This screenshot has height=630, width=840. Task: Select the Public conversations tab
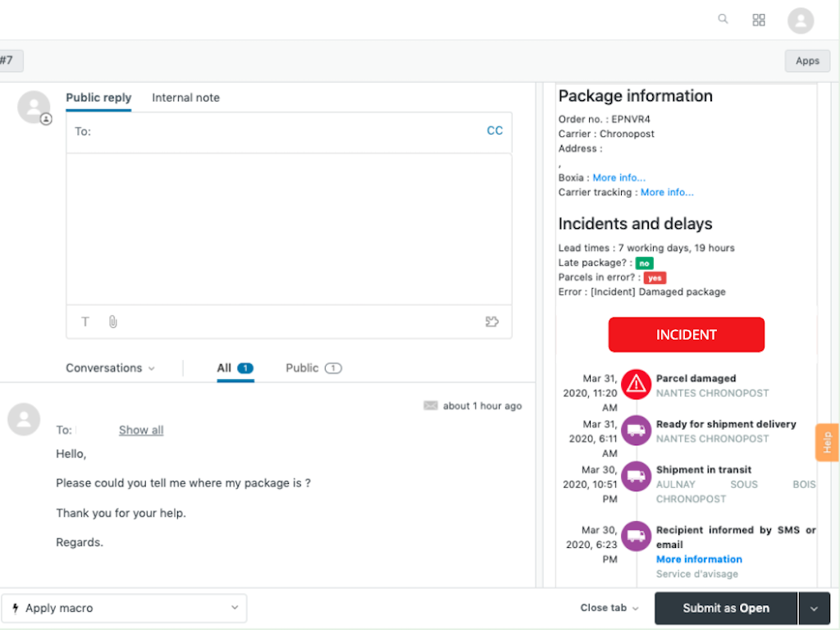[313, 367]
